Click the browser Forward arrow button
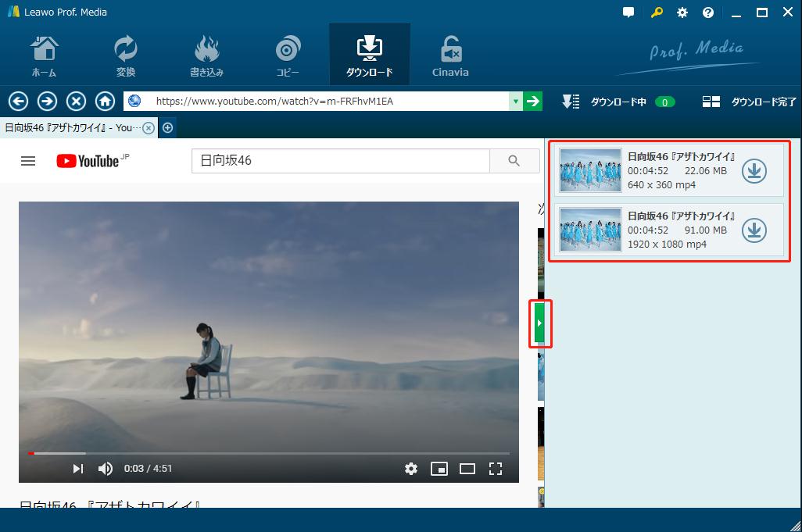 (x=47, y=102)
